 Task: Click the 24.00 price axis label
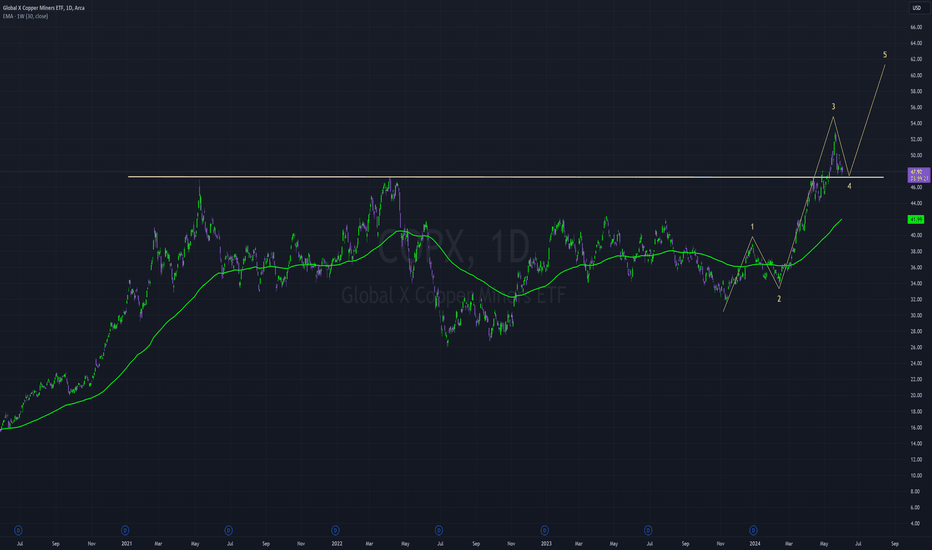pos(916,363)
